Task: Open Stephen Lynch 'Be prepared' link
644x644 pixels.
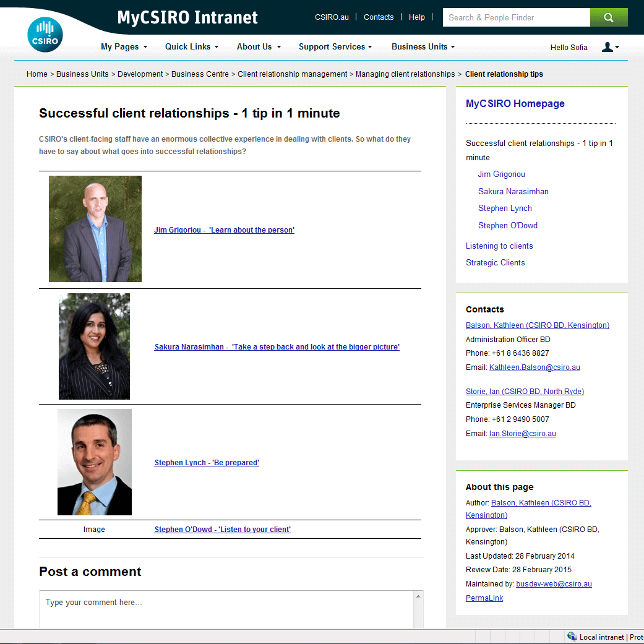Action: tap(207, 463)
